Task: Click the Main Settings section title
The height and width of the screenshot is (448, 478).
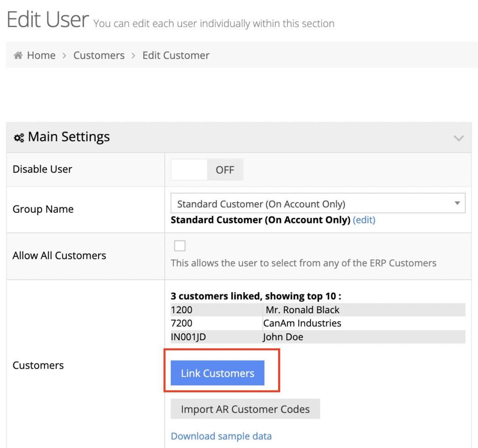Action: (69, 137)
